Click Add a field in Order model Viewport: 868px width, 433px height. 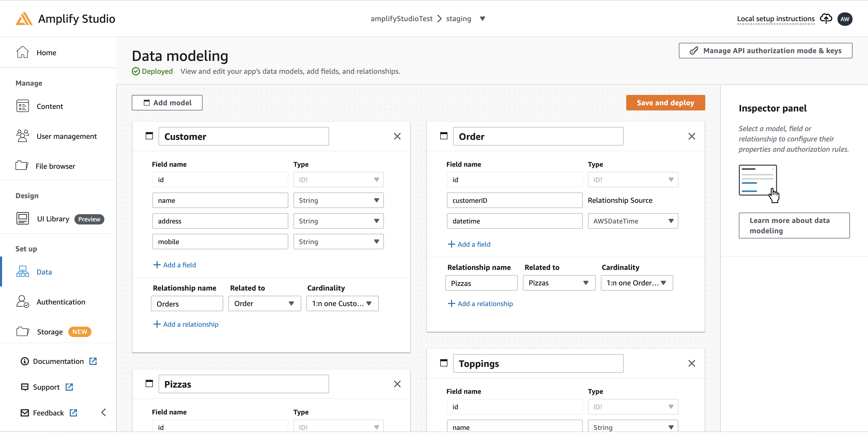469,244
